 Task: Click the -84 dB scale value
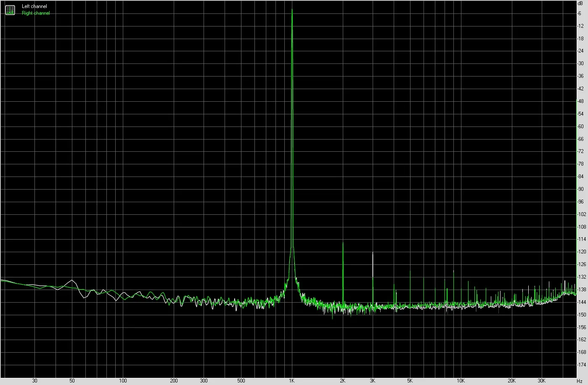click(x=581, y=177)
